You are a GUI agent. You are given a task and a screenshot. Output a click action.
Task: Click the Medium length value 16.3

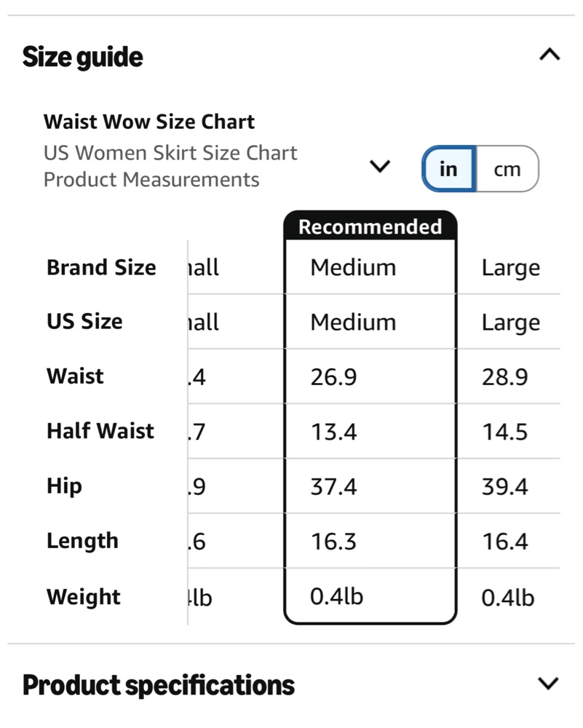coord(334,542)
